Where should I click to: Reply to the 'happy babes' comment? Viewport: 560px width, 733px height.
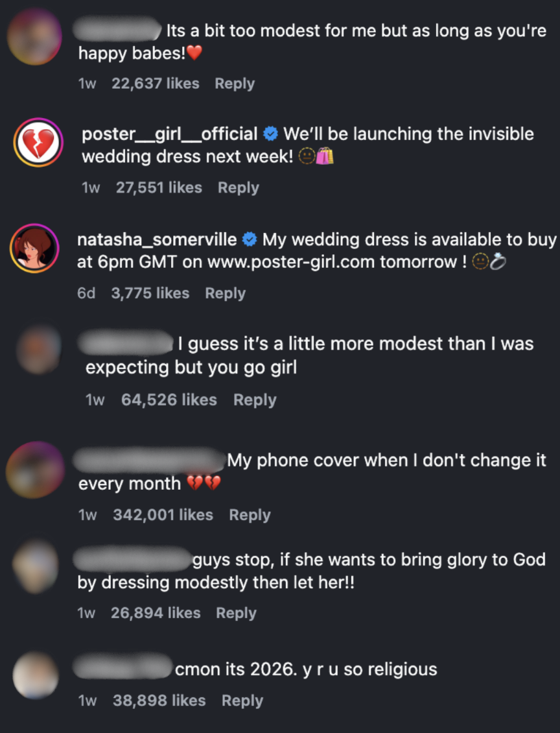(235, 84)
